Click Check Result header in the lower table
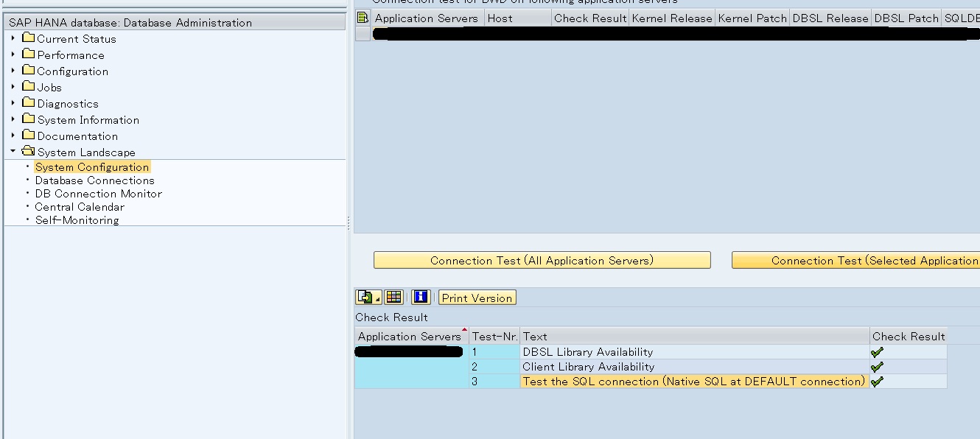The height and width of the screenshot is (439, 980). [x=909, y=337]
